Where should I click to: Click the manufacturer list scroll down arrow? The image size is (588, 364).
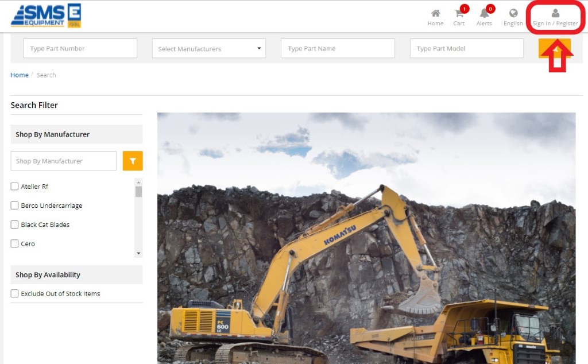[x=139, y=253]
